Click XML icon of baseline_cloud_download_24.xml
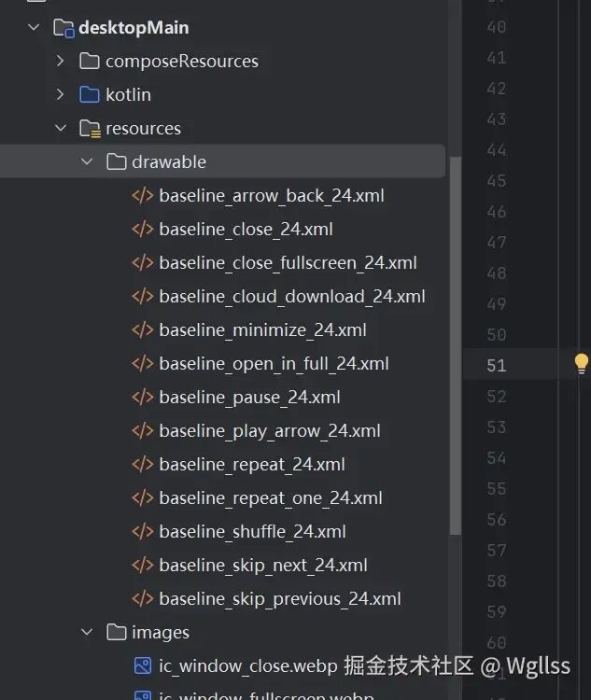Viewport: 591px width, 700px height. click(x=143, y=297)
